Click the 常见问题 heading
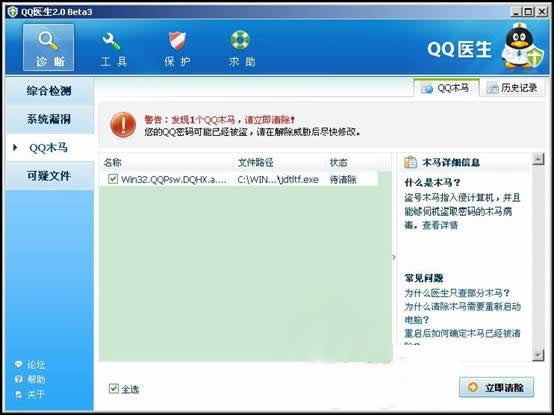 (x=424, y=278)
